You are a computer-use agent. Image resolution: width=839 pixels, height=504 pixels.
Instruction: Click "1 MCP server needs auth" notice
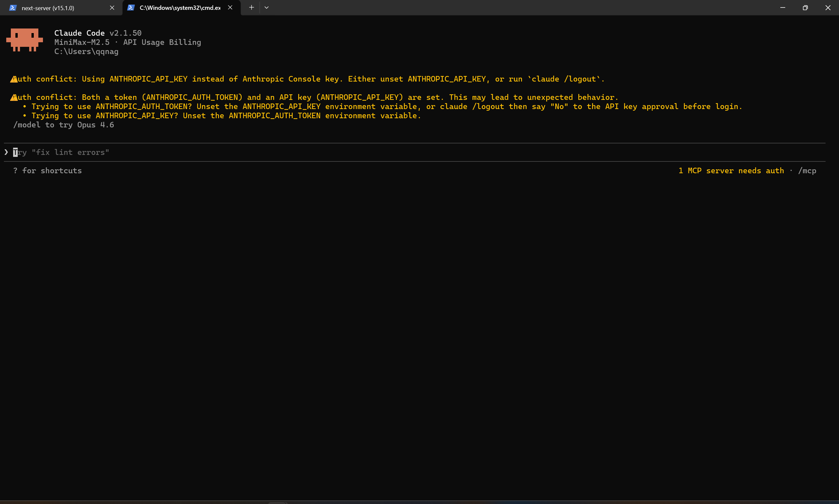tap(731, 171)
